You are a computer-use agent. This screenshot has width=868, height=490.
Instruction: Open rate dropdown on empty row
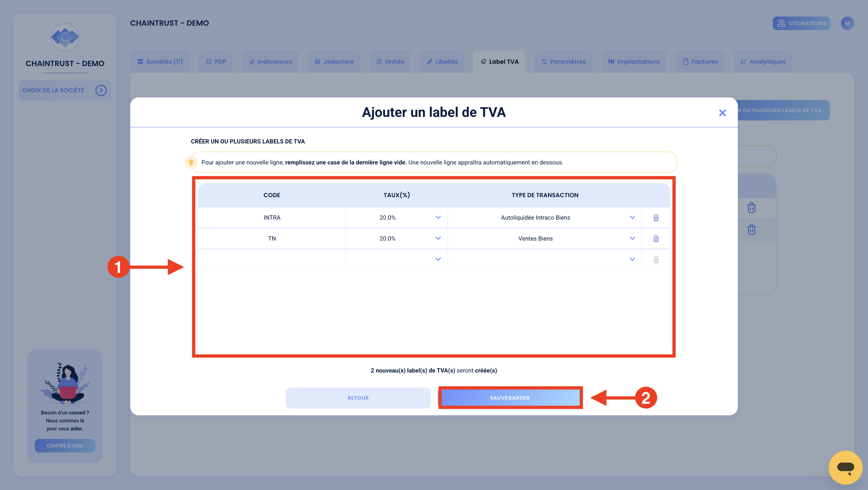[x=438, y=259]
